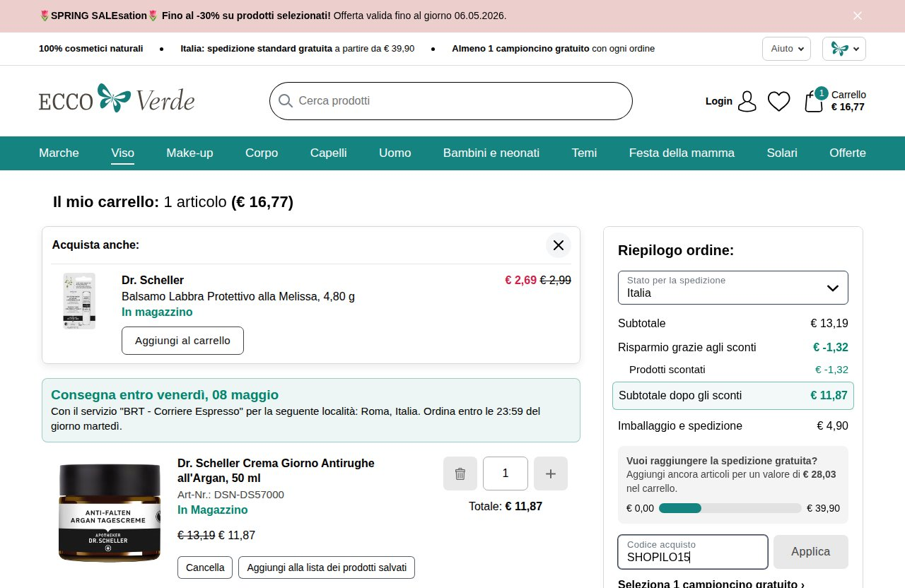Click the Codice acquisto input field
This screenshot has width=905, height=588.
pos(693,552)
